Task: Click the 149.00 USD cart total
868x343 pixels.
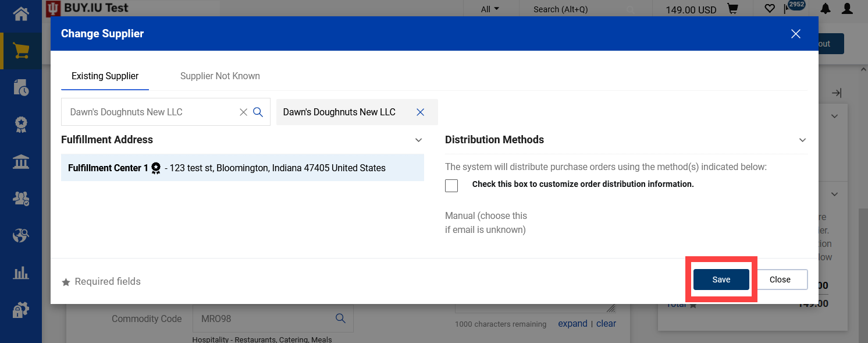Action: click(691, 9)
